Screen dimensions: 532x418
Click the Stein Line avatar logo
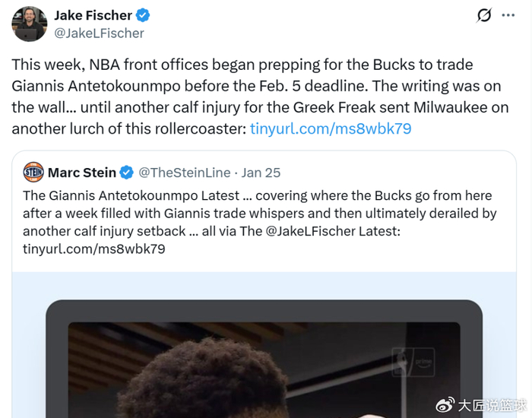33,173
